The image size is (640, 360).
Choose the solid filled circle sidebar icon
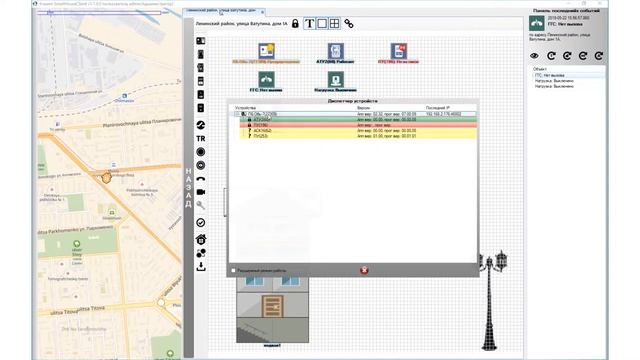201,152
